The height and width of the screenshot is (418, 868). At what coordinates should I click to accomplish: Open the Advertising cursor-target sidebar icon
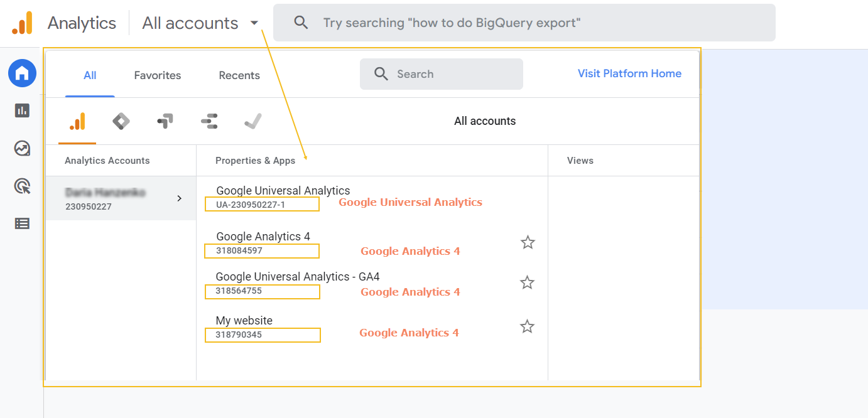pyautogui.click(x=22, y=186)
